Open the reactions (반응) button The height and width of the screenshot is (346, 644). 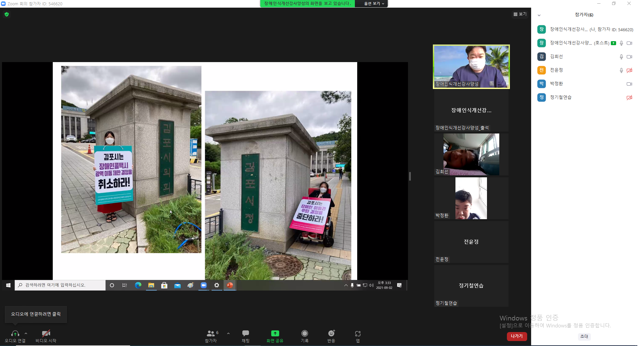(331, 336)
